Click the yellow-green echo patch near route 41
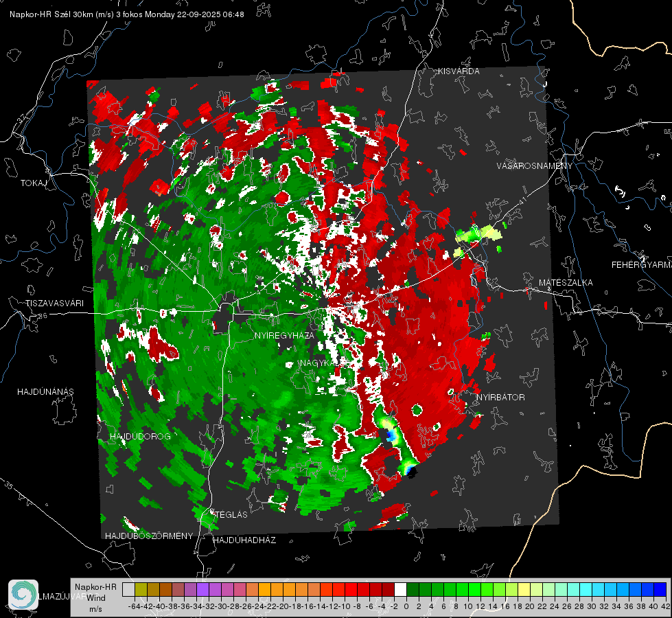The width and height of the screenshot is (672, 618). (x=478, y=234)
